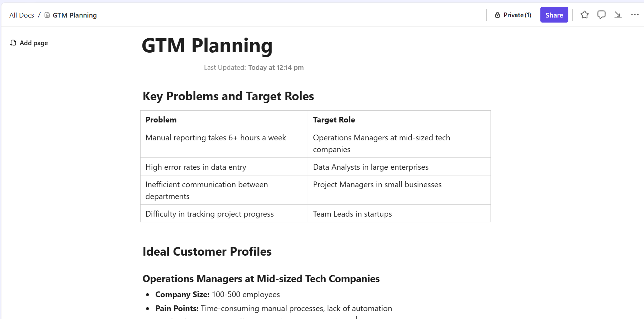Open comments via the speech bubble icon
Screen dimensions: 644x319
click(x=601, y=15)
